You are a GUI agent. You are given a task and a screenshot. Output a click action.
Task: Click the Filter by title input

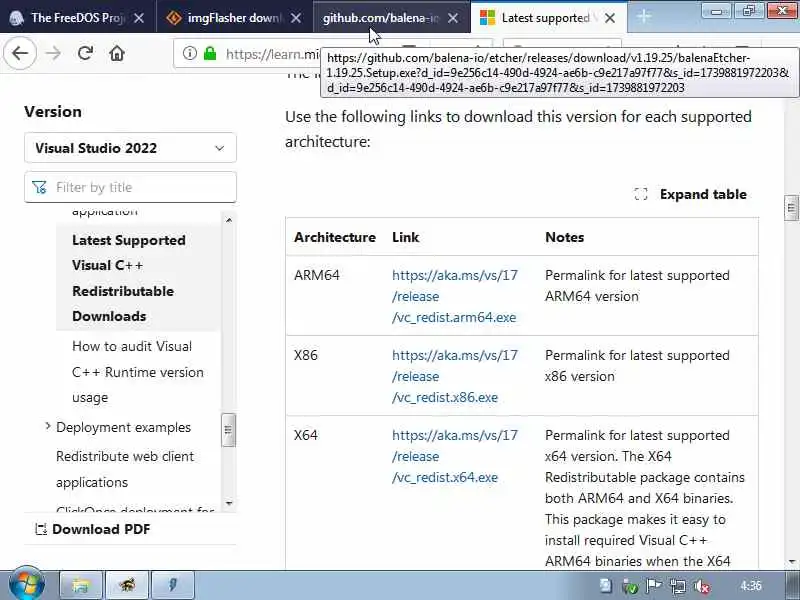pyautogui.click(x=130, y=187)
